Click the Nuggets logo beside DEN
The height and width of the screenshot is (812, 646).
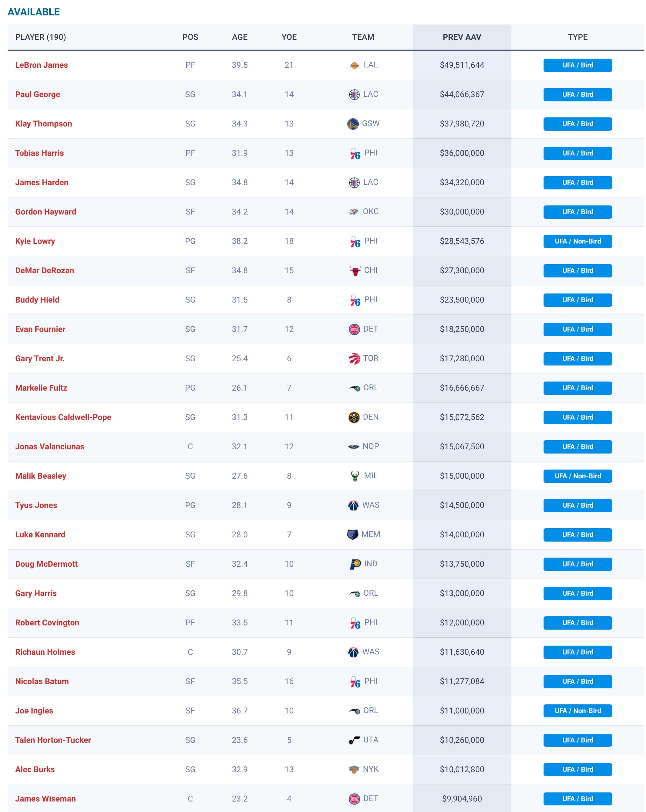pos(353,417)
